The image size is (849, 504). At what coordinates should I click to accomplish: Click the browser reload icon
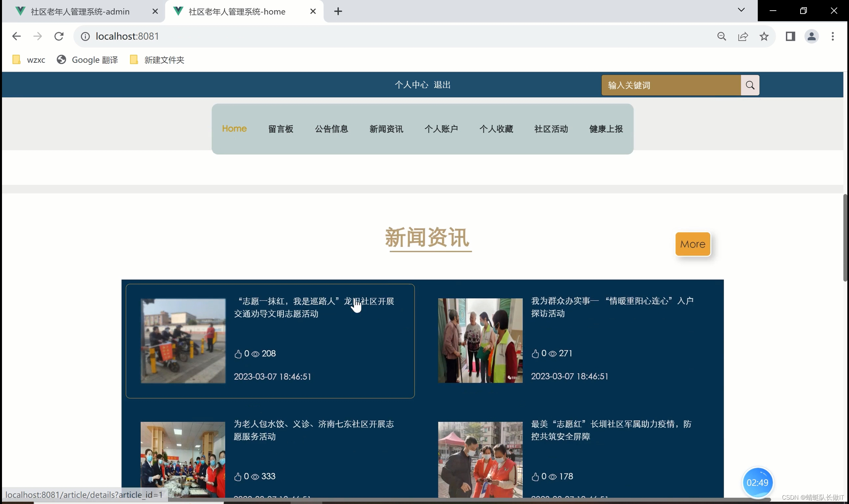tap(59, 36)
